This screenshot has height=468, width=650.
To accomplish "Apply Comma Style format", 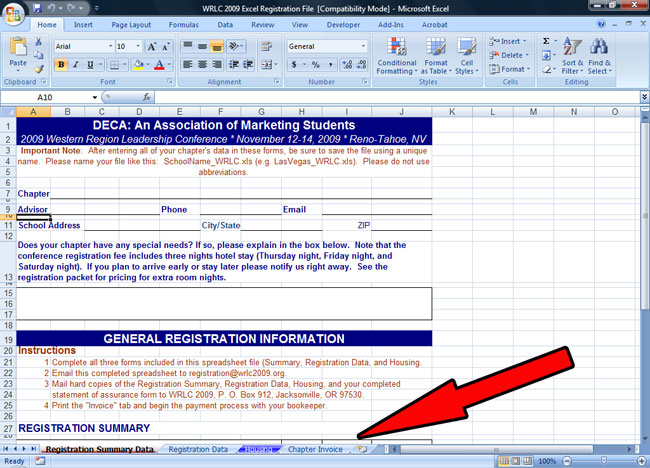I will click(330, 65).
